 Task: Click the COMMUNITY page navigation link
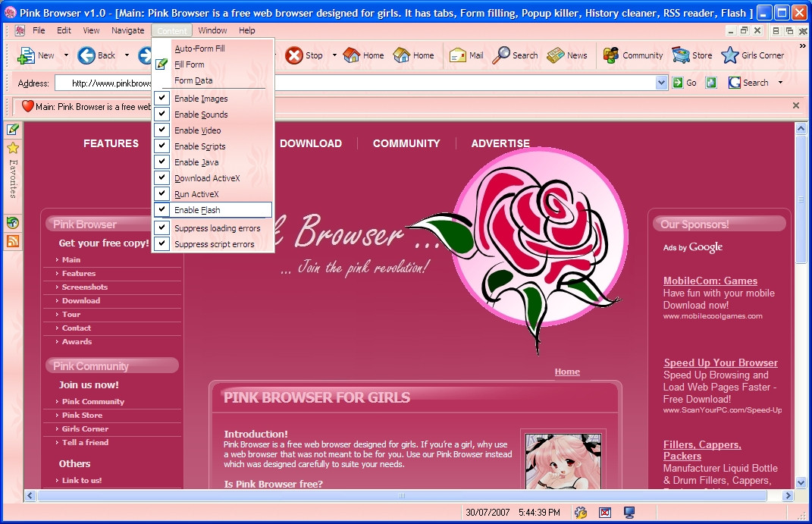coord(406,143)
